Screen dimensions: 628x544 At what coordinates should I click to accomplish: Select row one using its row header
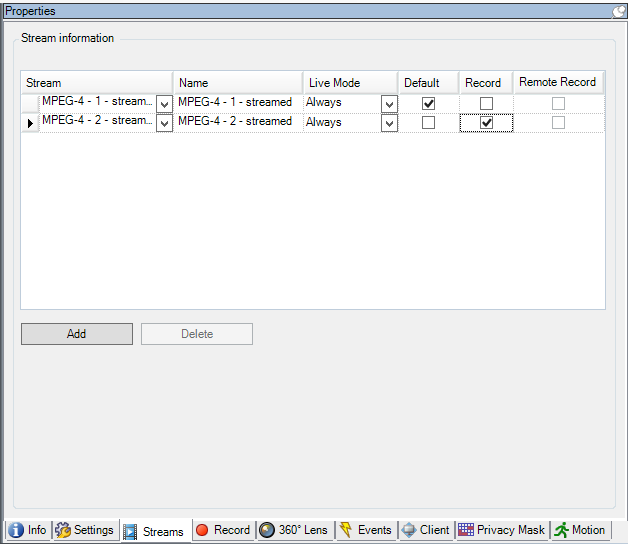click(29, 103)
